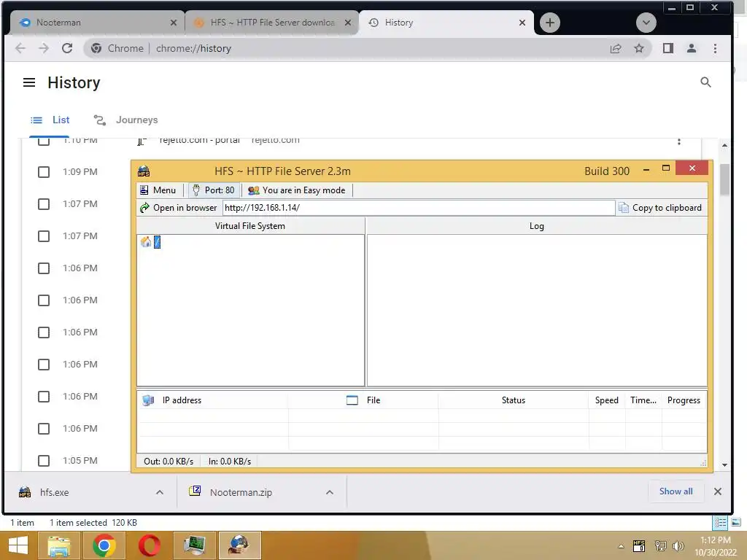Open the tab search dropdown
The width and height of the screenshot is (747, 560).
pyautogui.click(x=646, y=23)
